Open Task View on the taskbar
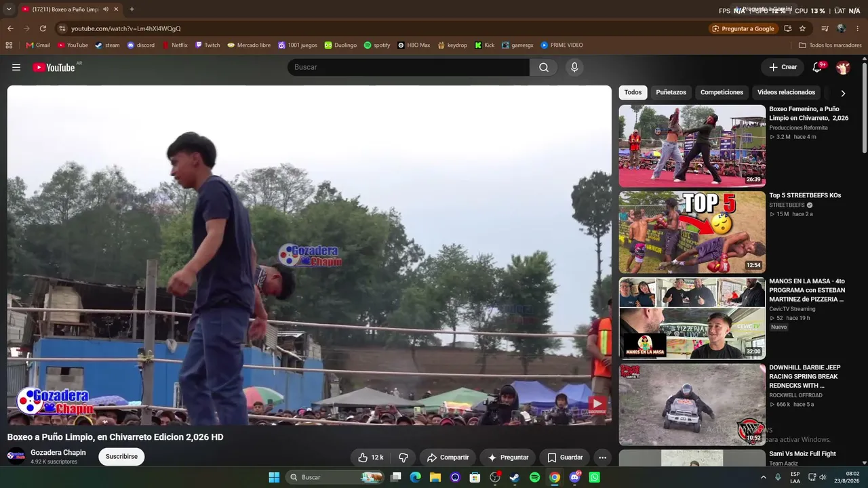868x488 pixels. (x=395, y=477)
